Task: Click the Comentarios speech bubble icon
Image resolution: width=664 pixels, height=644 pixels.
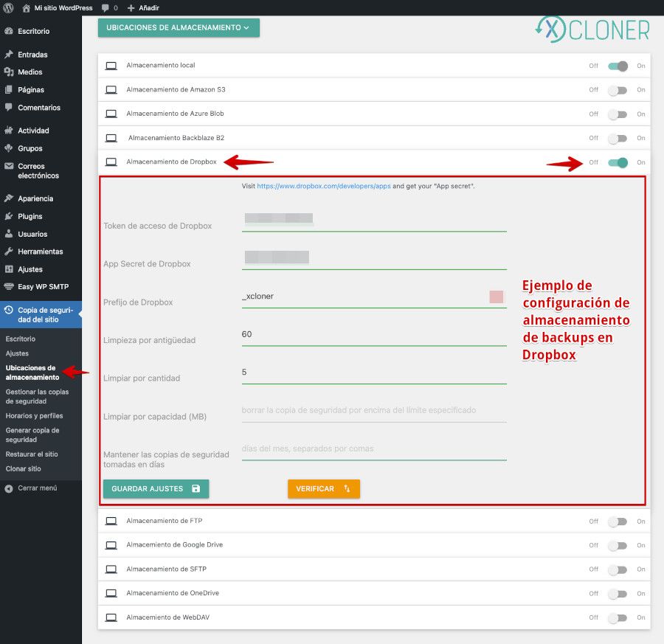Action: click(x=8, y=107)
